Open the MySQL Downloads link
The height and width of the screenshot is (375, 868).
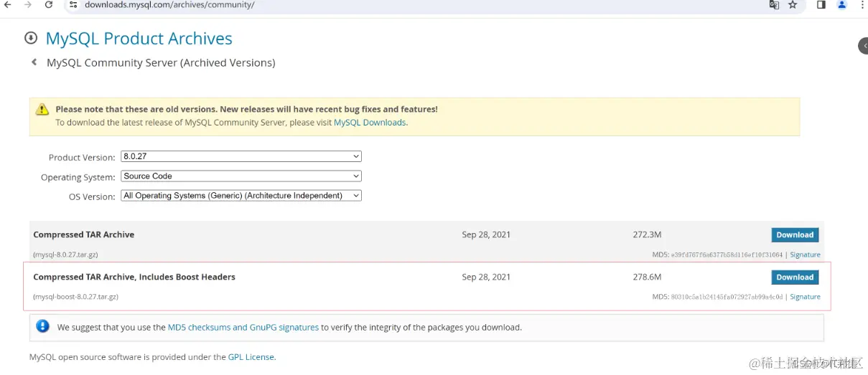click(370, 123)
